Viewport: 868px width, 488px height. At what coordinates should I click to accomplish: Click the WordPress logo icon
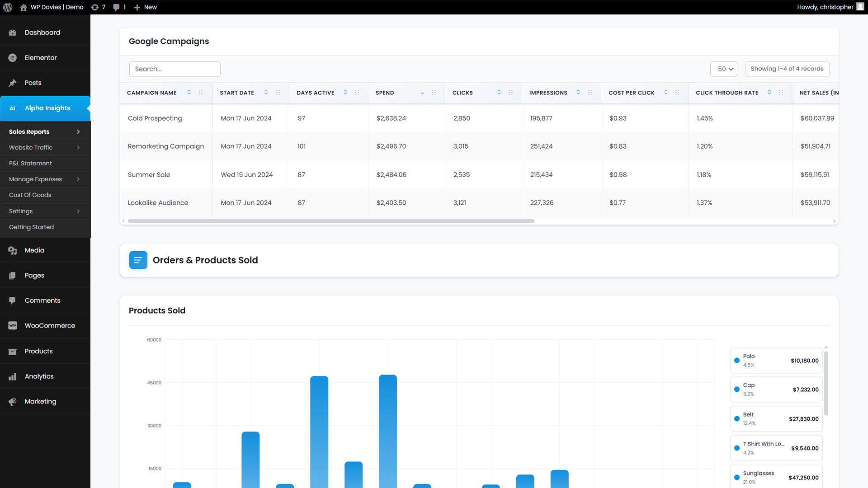click(x=8, y=7)
